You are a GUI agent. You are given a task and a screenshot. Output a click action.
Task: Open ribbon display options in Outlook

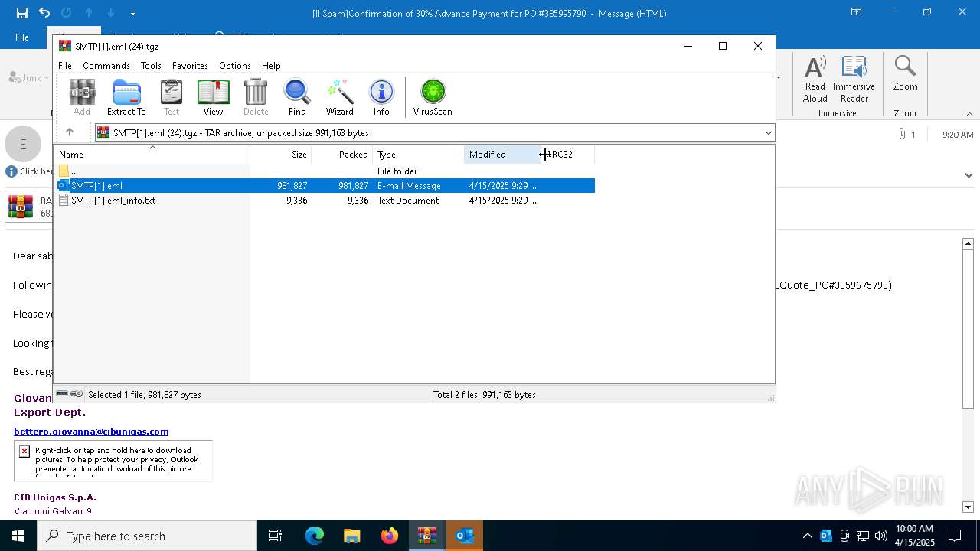pos(856,12)
